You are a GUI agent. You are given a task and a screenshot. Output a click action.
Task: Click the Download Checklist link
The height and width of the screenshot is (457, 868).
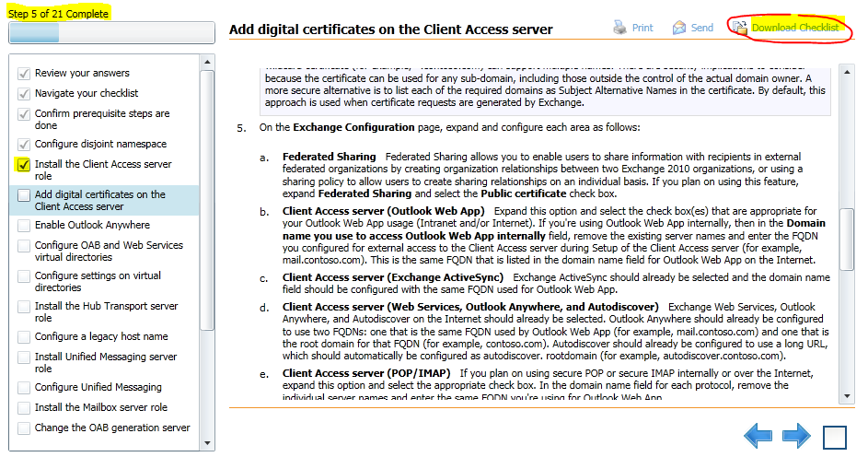[795, 28]
